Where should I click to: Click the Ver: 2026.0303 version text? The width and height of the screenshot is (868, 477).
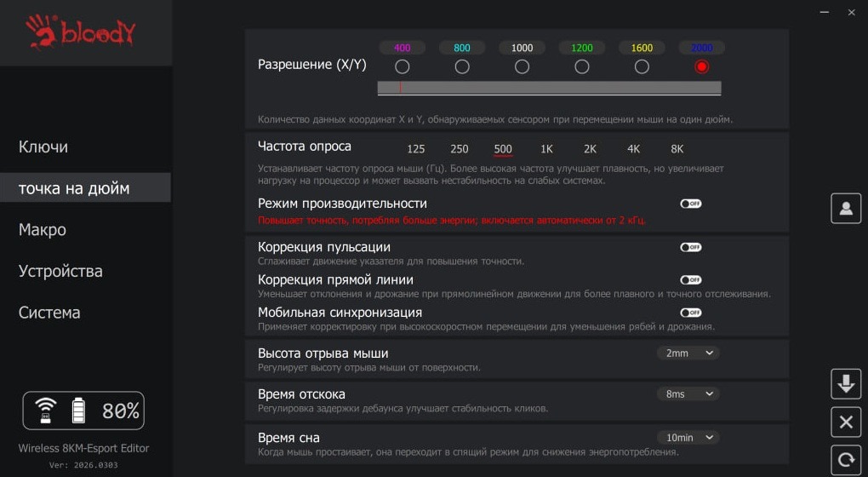coord(83,465)
